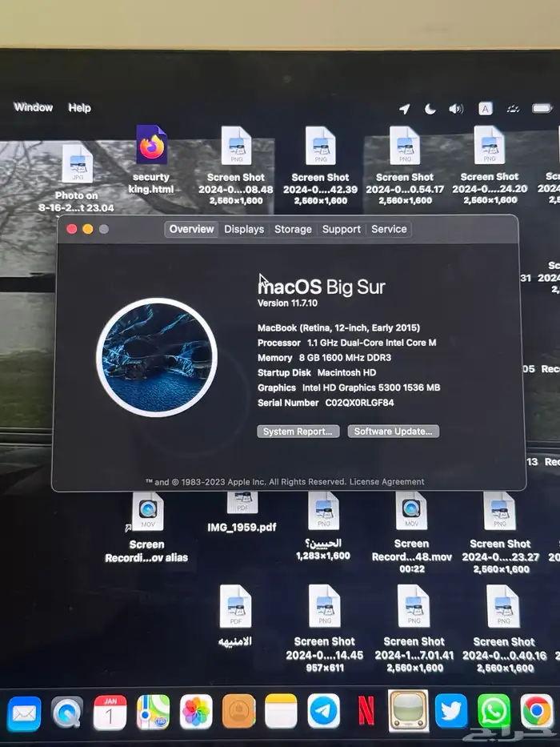Open the Window menu
Viewport: 560px width, 747px height.
(x=34, y=107)
